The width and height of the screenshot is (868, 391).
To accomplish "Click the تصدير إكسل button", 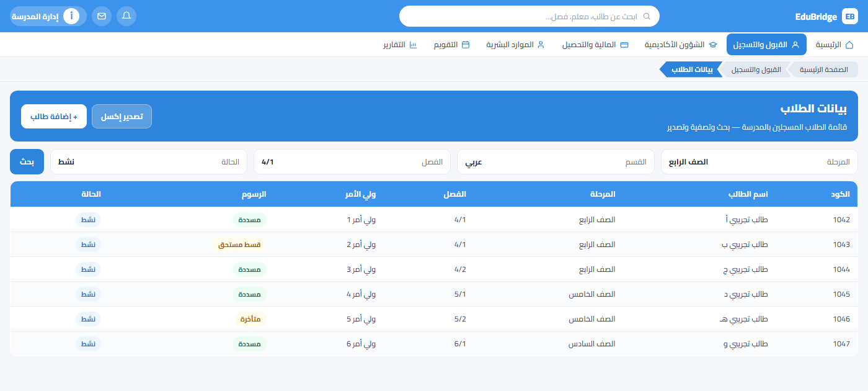I will tap(122, 117).
